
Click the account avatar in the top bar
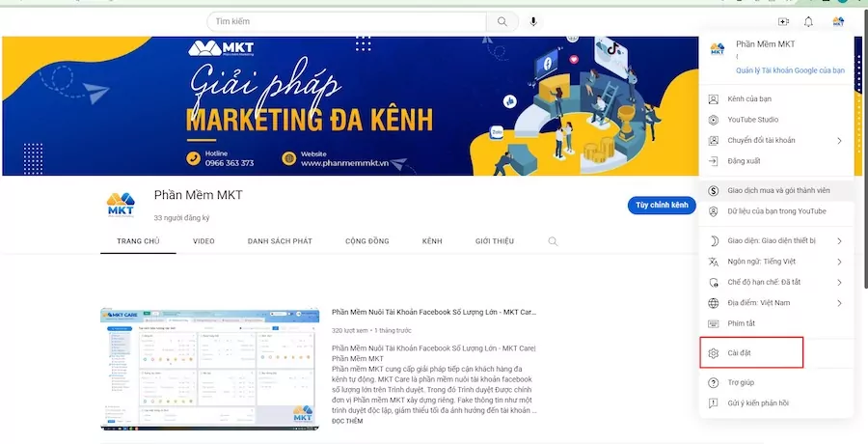tap(838, 21)
